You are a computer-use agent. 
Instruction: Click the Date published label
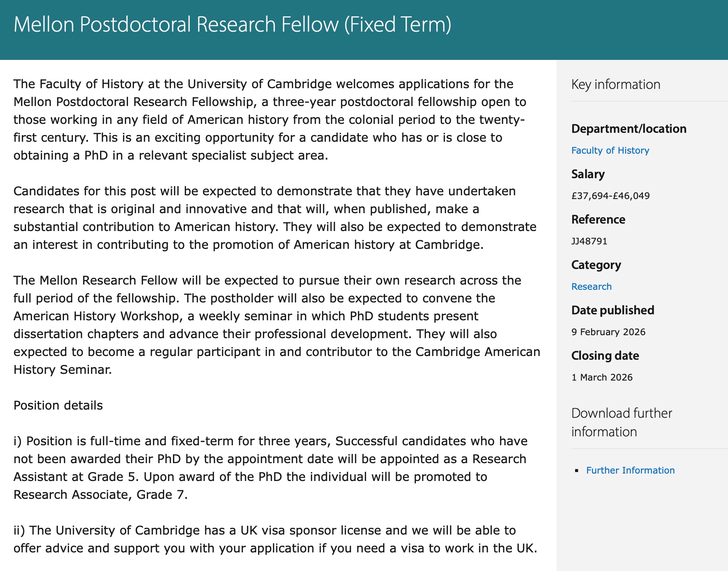point(612,310)
